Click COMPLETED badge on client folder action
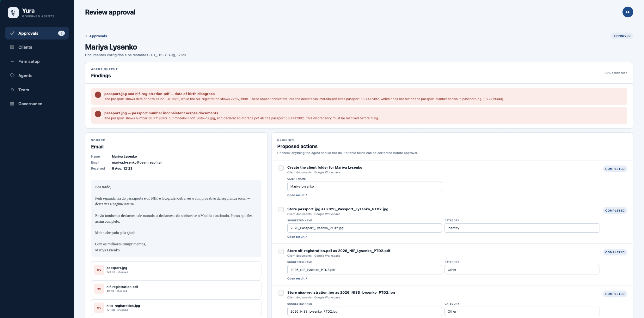 pyautogui.click(x=615, y=169)
